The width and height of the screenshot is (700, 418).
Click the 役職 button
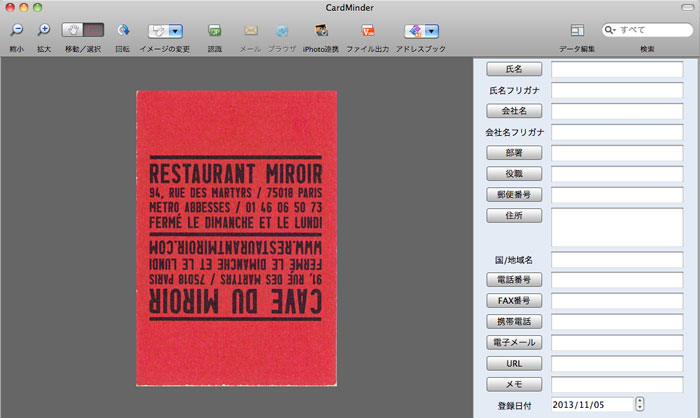[x=514, y=174]
